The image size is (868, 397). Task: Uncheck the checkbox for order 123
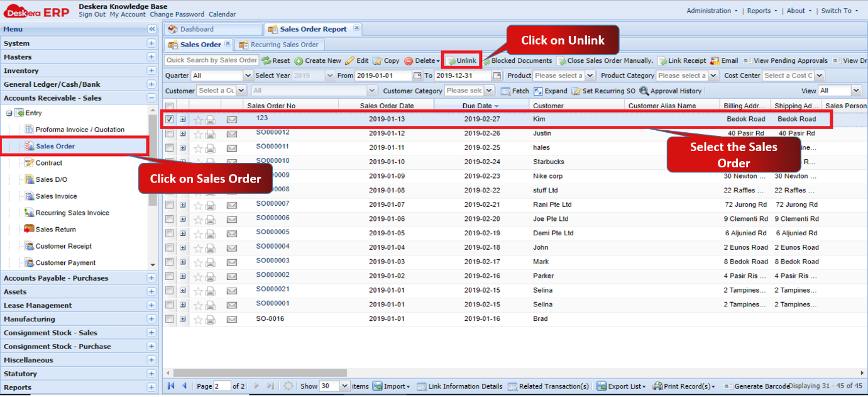pos(170,119)
